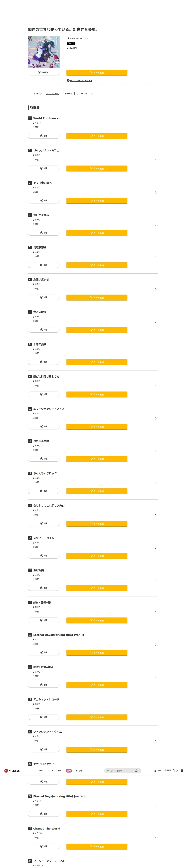
Task: Switch to the 動画 navigation tab
Action: (x=59, y=771)
